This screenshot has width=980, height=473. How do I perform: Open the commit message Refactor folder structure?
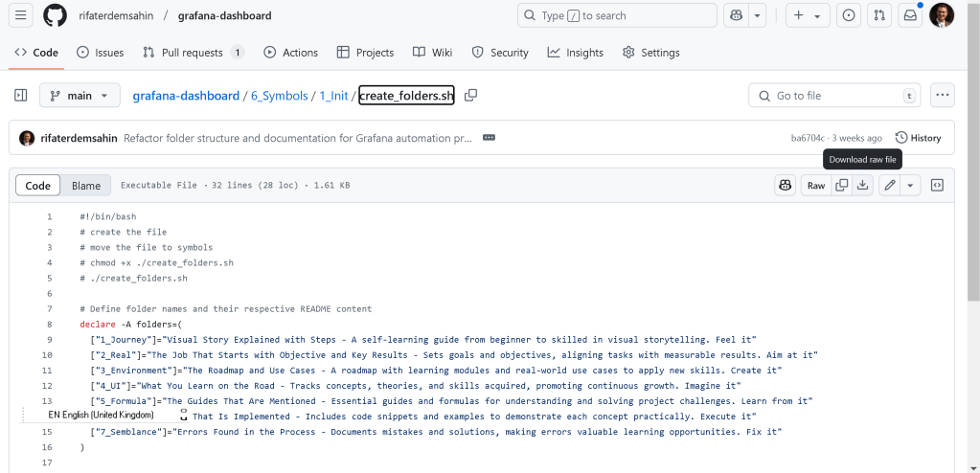point(298,138)
